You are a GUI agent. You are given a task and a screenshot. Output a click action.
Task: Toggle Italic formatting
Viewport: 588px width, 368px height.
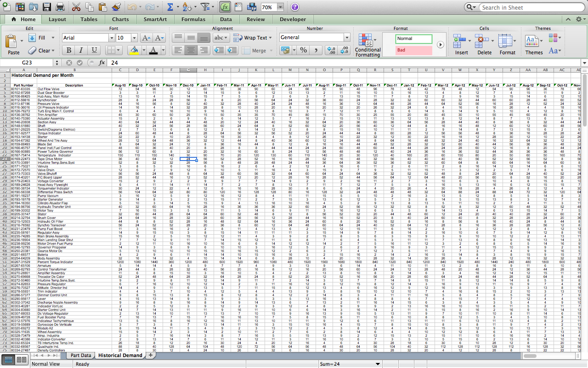[82, 51]
